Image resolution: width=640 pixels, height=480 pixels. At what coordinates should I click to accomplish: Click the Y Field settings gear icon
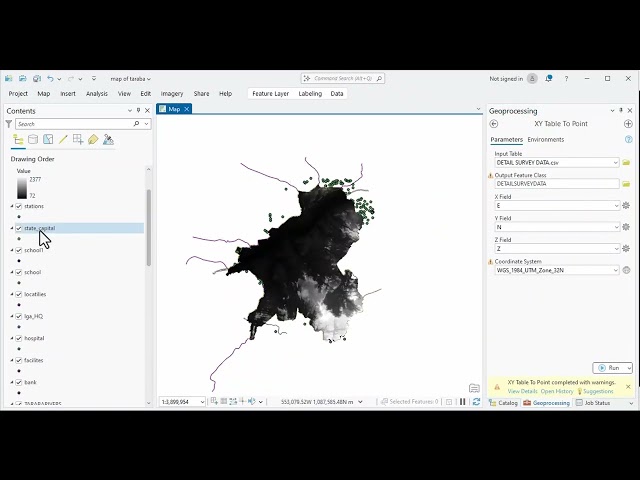(626, 227)
